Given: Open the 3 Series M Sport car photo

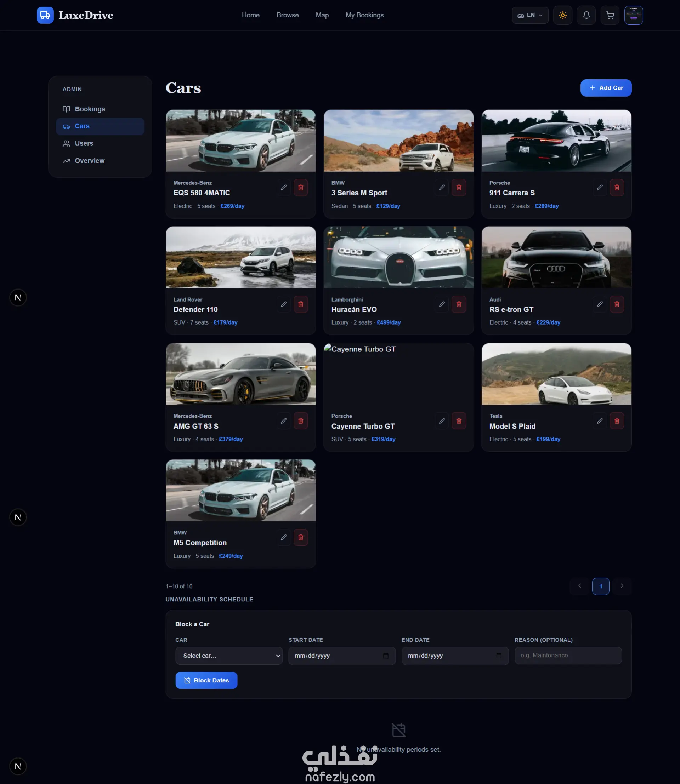Looking at the screenshot, I should (398, 141).
